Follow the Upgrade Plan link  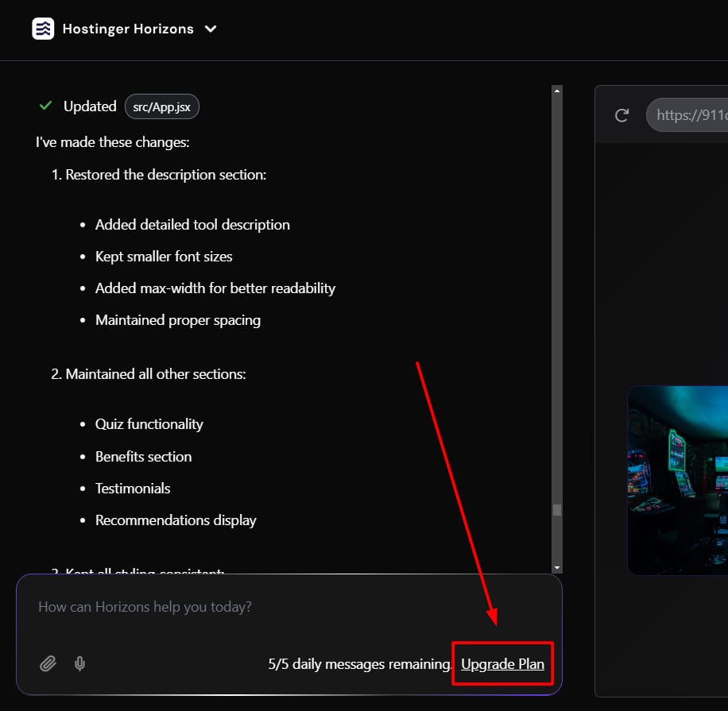point(502,663)
